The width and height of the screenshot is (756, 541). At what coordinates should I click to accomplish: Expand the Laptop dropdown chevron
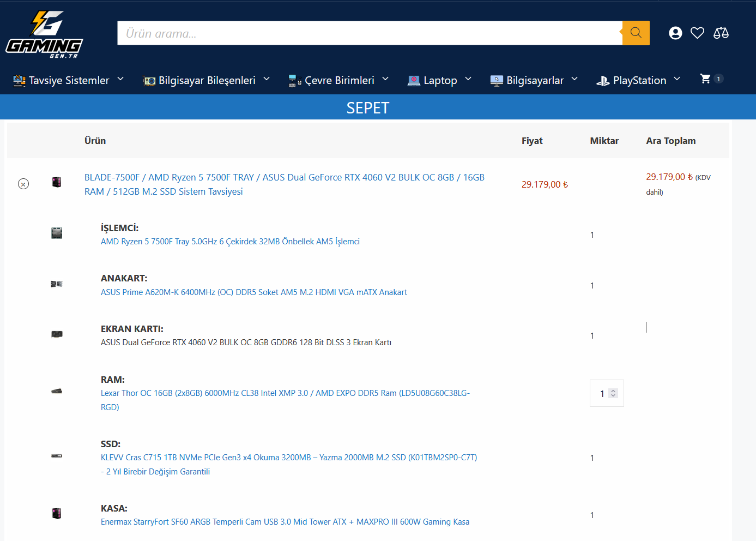(x=468, y=79)
